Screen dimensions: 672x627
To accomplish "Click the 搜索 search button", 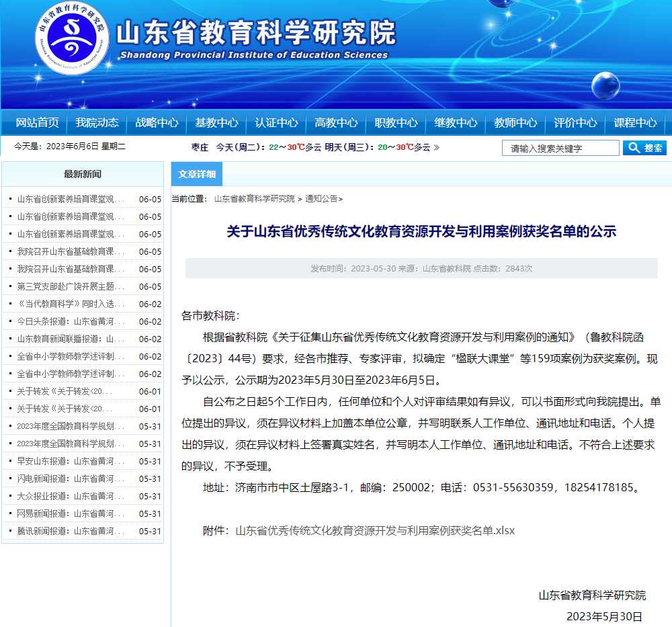I will [644, 148].
